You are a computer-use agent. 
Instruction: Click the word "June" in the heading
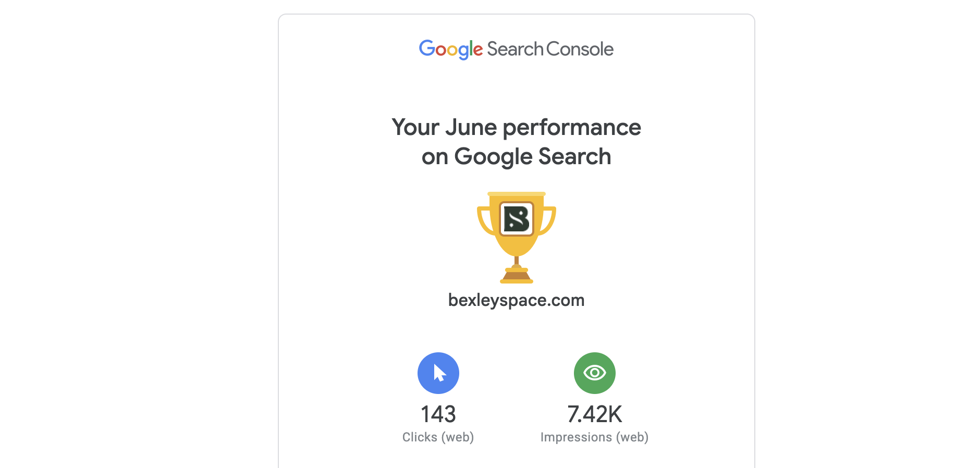pos(471,127)
